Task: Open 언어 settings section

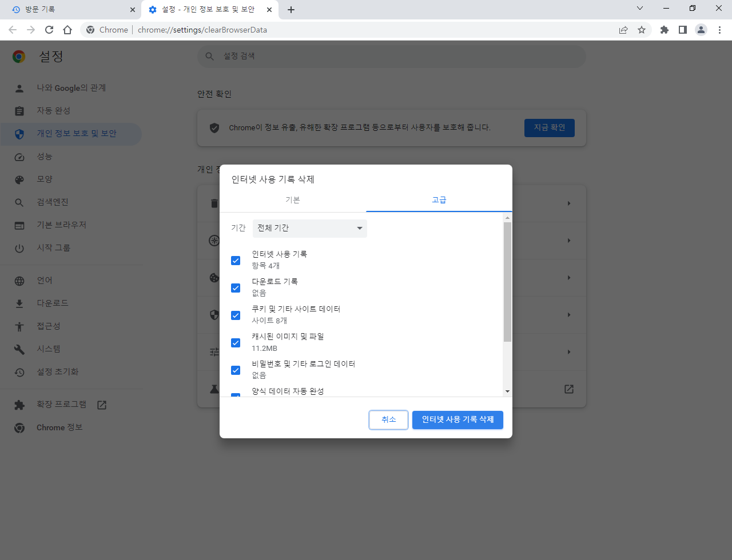Action: (x=71, y=281)
